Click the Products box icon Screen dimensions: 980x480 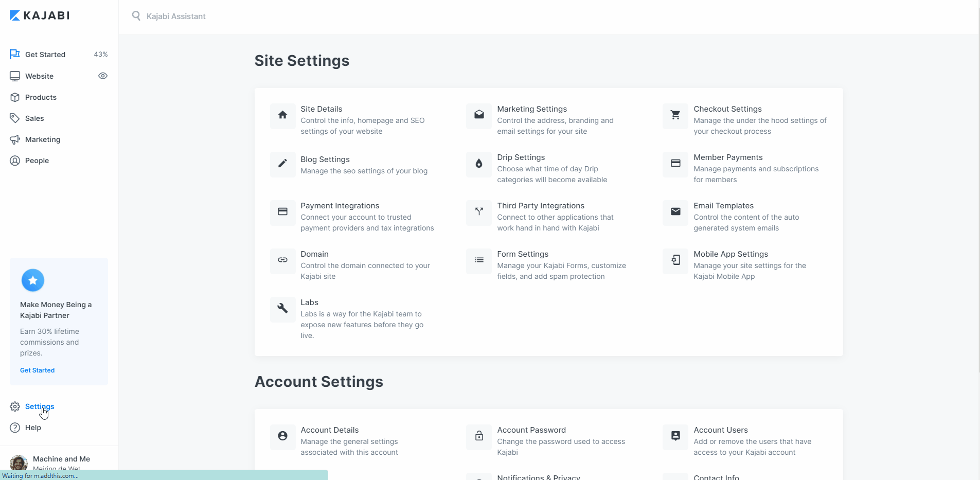[x=15, y=97]
